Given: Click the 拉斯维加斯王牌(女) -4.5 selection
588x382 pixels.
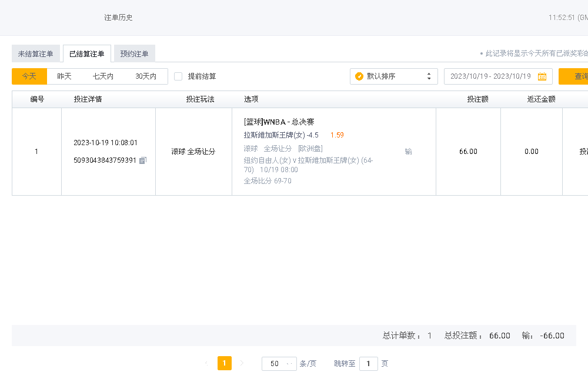Looking at the screenshot, I should point(281,135).
